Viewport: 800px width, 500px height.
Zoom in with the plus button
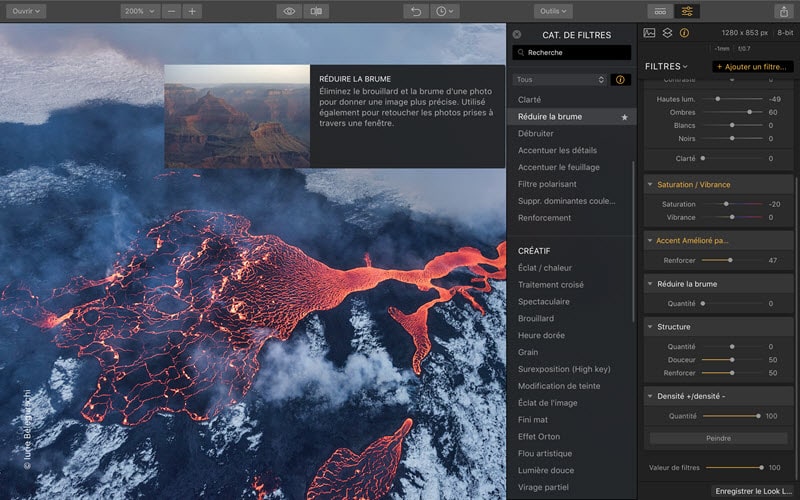click(x=192, y=11)
